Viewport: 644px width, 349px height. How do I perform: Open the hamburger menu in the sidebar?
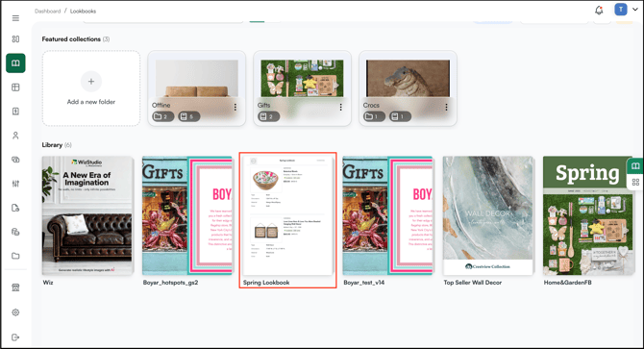click(15, 18)
